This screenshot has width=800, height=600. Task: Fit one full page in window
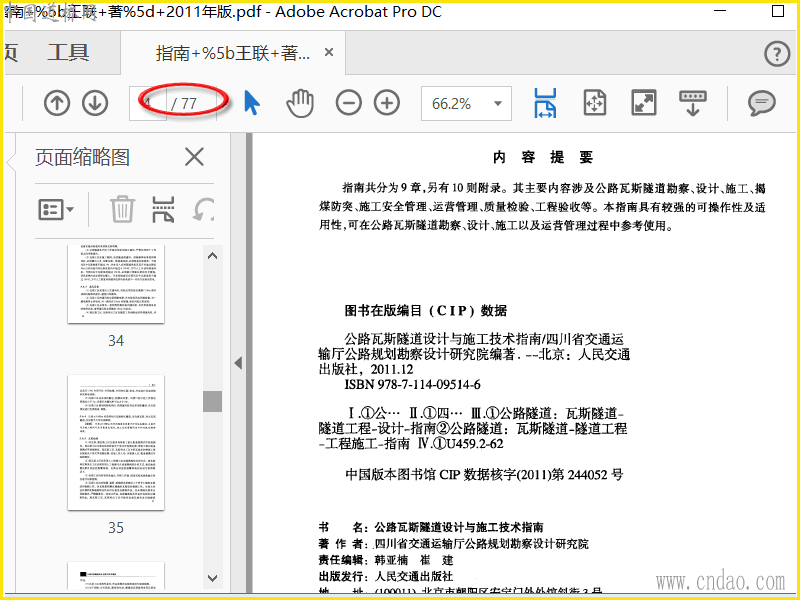595,103
